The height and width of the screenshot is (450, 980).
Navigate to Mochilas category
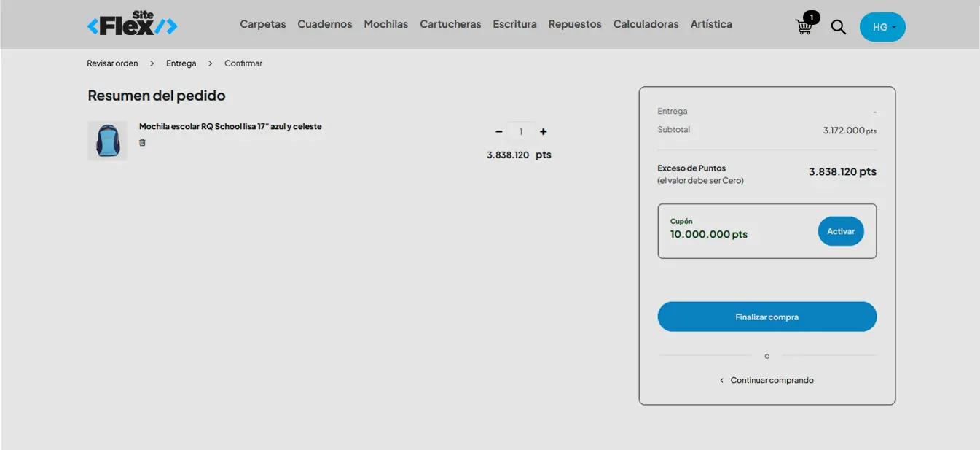(x=385, y=24)
